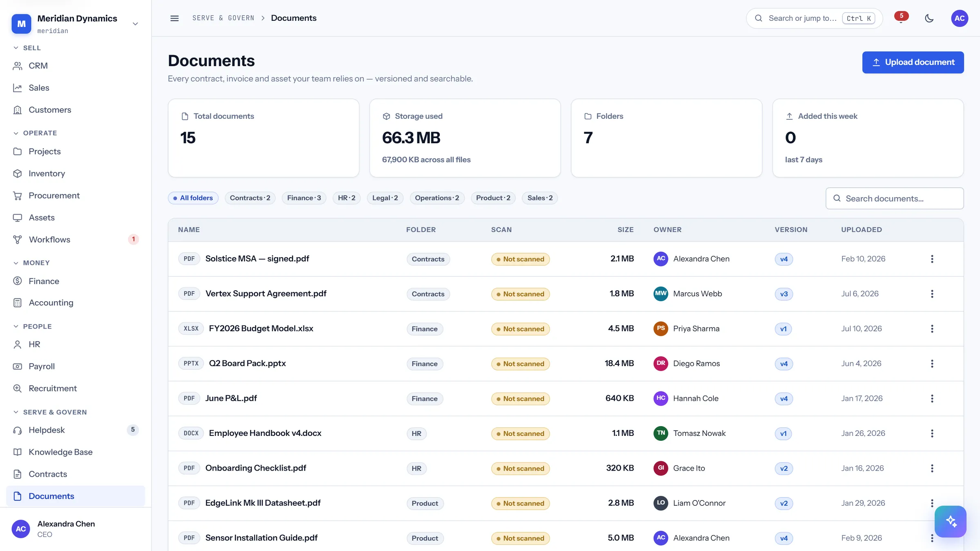
Task: Collapse the MONEY section
Action: coord(31,263)
